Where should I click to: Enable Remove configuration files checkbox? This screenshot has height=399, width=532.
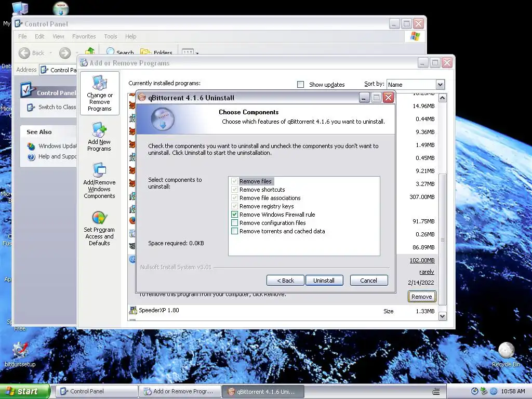pos(234,222)
